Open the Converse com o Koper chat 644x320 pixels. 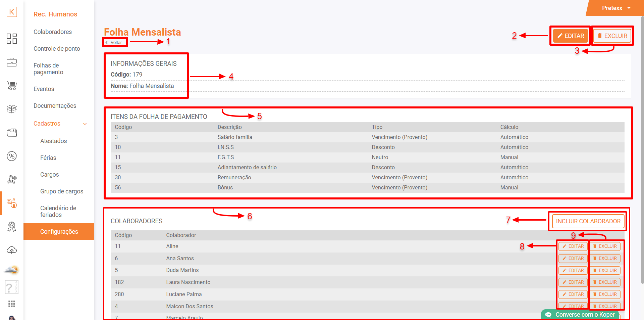coord(580,315)
